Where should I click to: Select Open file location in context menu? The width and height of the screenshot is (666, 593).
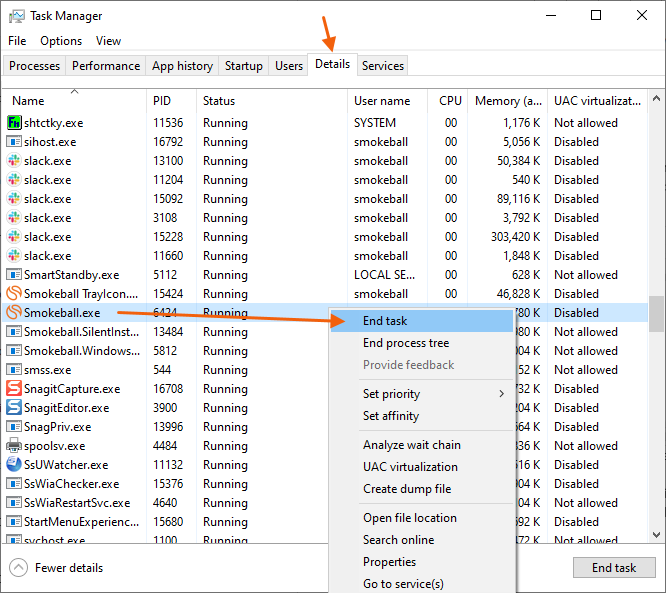point(409,518)
